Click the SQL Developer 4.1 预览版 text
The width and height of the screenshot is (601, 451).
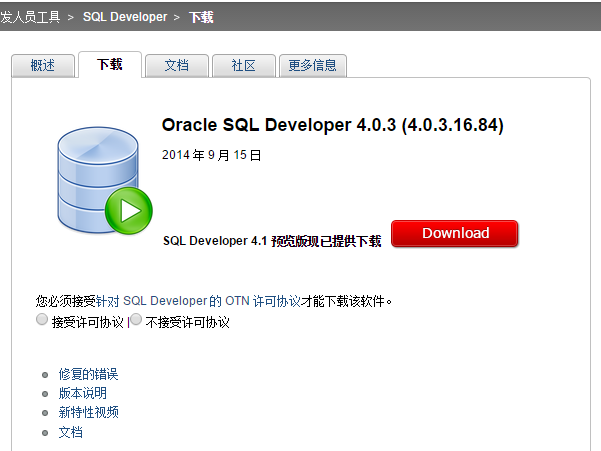click(x=272, y=241)
